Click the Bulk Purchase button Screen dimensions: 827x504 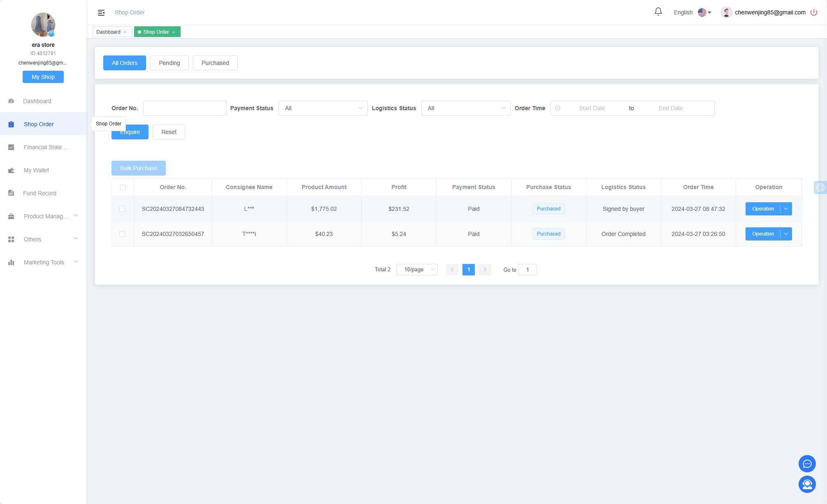(x=138, y=168)
